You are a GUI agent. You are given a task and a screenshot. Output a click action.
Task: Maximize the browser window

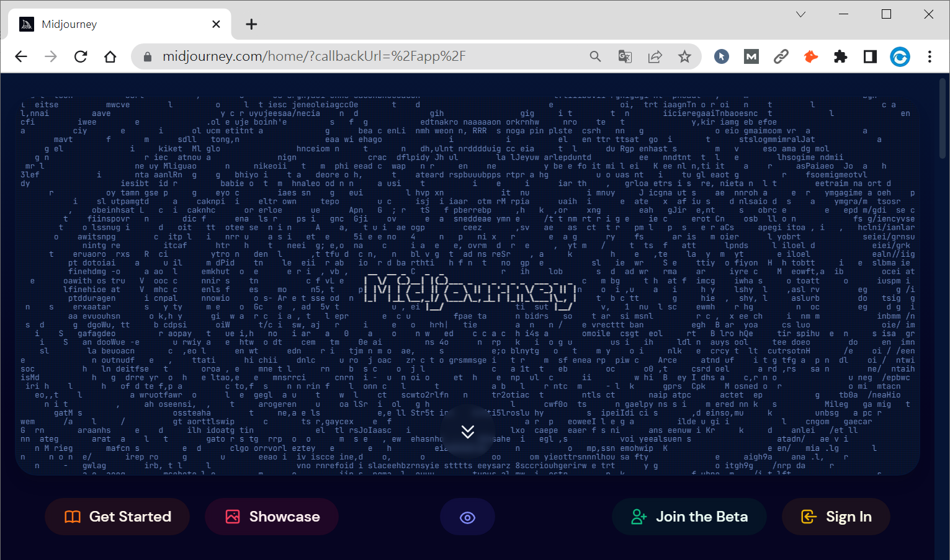pos(886,14)
